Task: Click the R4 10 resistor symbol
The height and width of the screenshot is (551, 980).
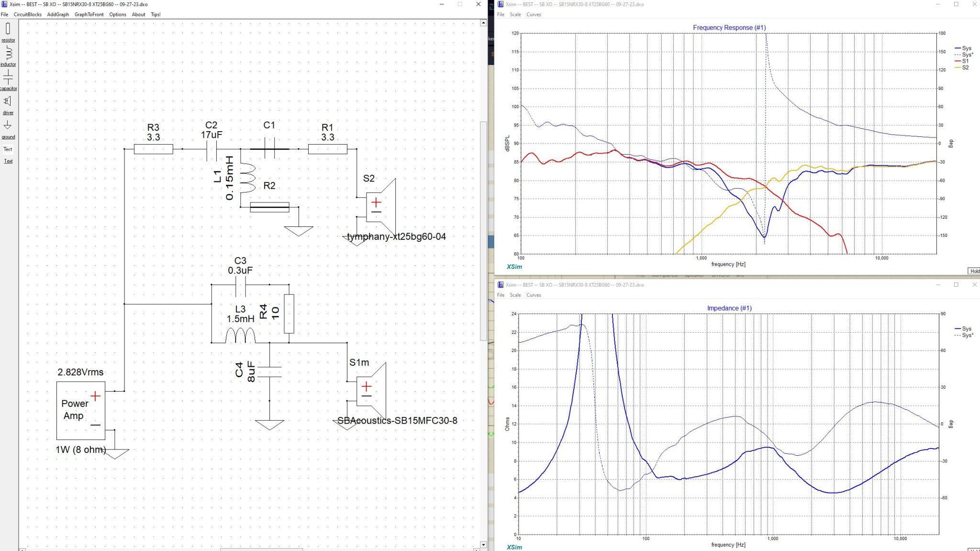Action: click(289, 314)
